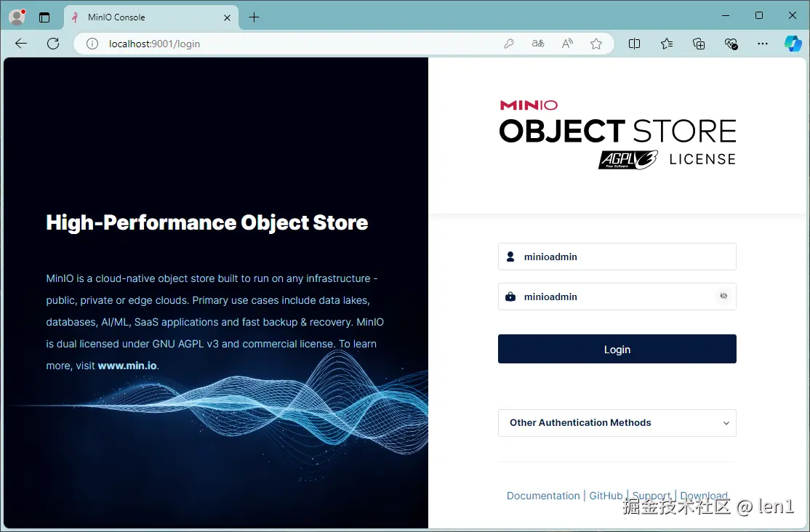810x532 pixels.
Task: Click the password field
Action: pos(617,297)
